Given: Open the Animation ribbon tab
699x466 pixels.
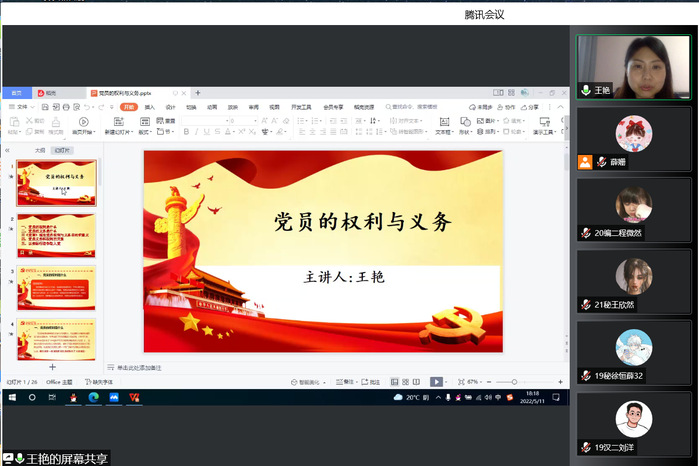Looking at the screenshot, I should pyautogui.click(x=212, y=107).
